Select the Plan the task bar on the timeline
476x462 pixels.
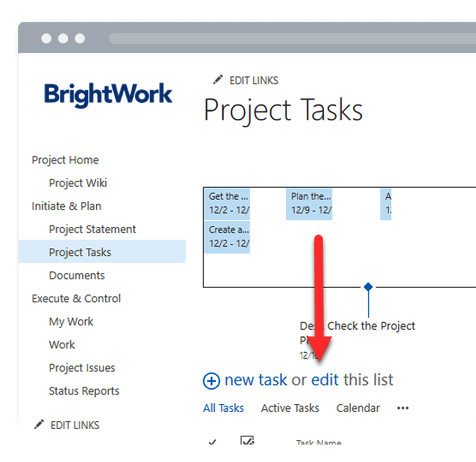tap(309, 203)
